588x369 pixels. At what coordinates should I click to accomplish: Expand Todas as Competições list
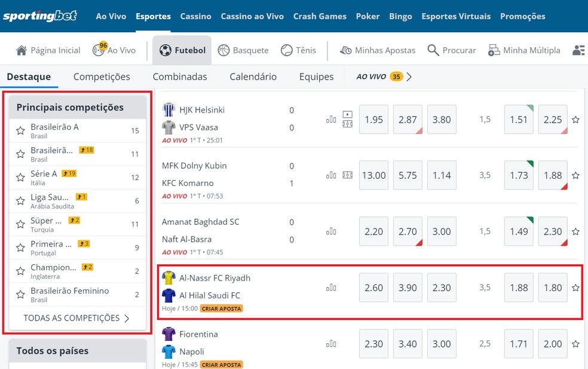click(x=76, y=318)
